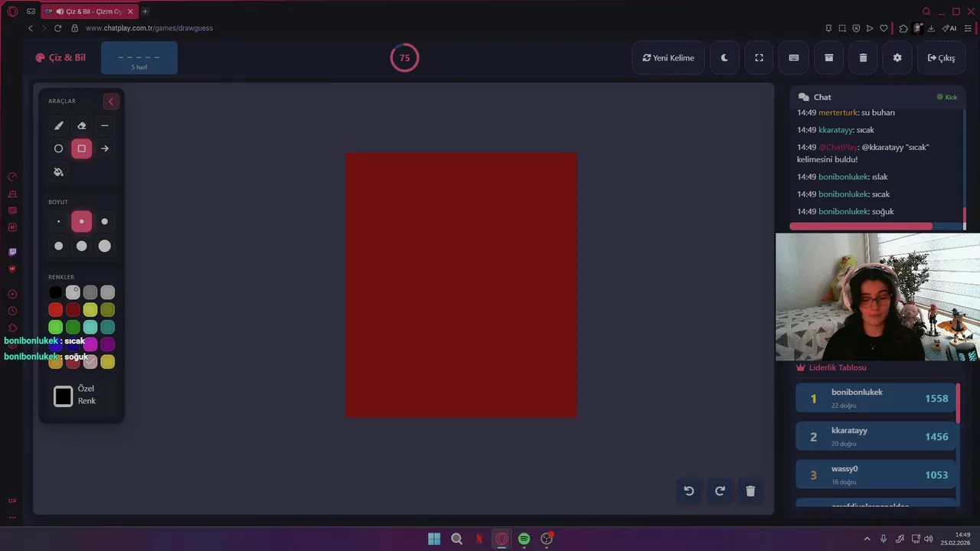The image size is (980, 551).
Task: Pick the purple color swatch
Action: coord(108,344)
